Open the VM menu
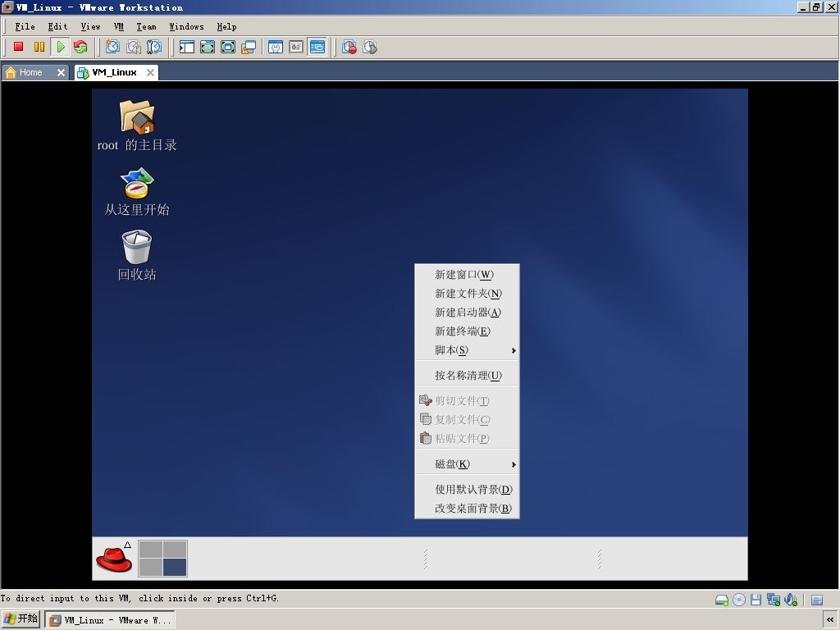This screenshot has width=840, height=630. coord(119,27)
